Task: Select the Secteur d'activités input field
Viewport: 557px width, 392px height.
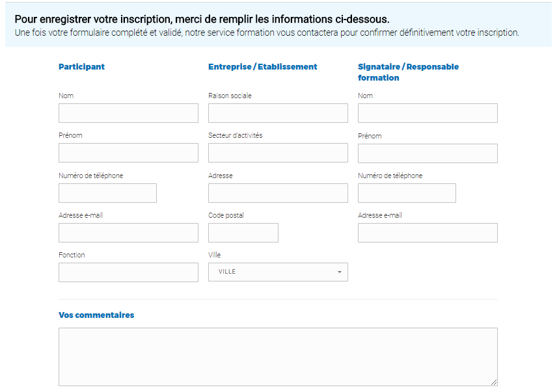Action: click(x=278, y=153)
